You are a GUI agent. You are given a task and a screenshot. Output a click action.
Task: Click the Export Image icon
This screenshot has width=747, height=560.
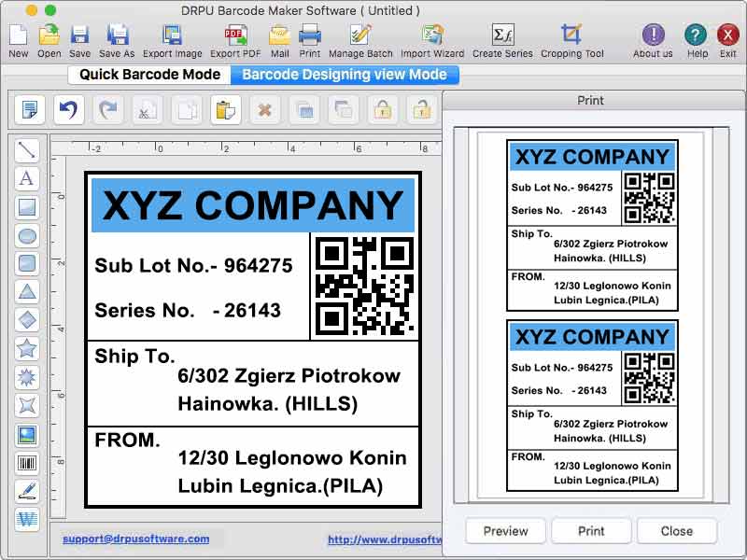[x=172, y=35]
